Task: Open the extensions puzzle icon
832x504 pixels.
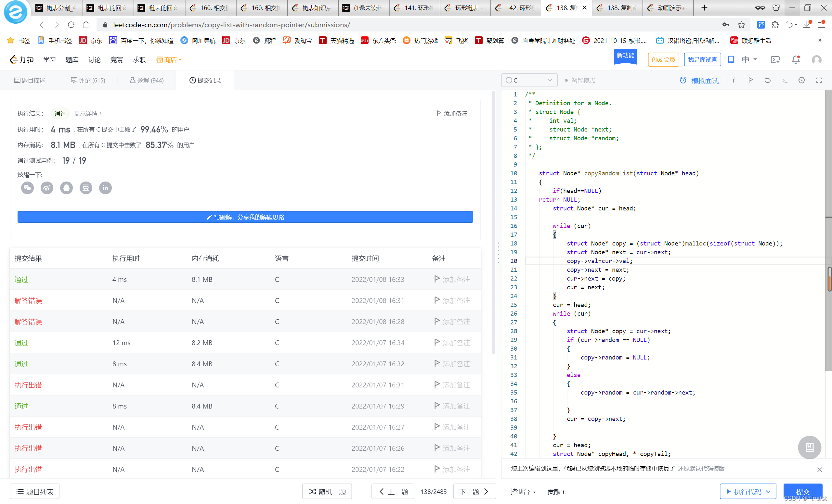Action: tap(775, 25)
